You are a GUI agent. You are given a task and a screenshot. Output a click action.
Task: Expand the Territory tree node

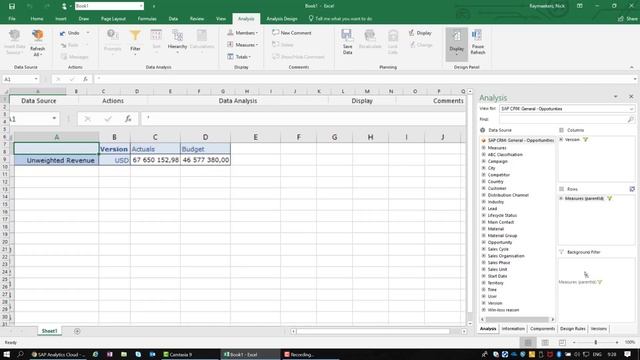[x=484, y=282]
